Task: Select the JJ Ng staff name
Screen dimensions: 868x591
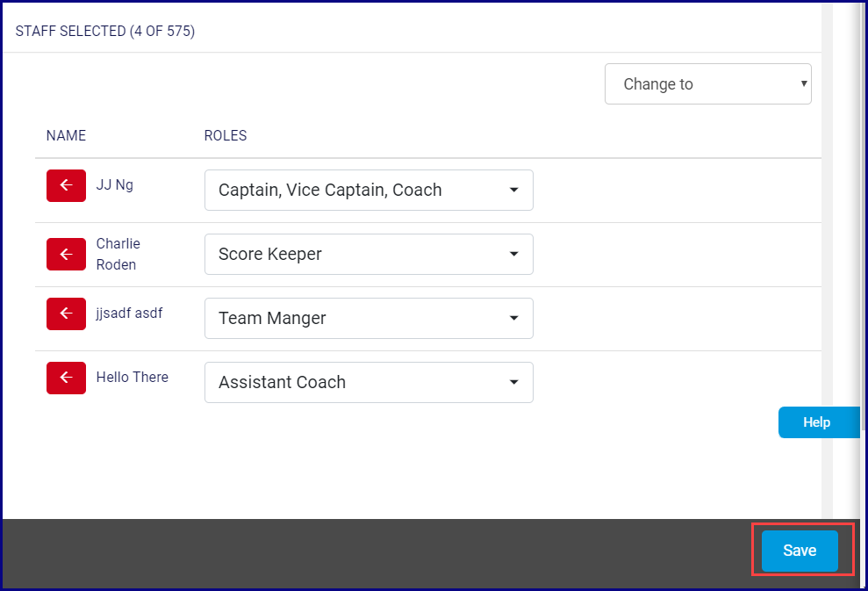Action: [x=115, y=185]
